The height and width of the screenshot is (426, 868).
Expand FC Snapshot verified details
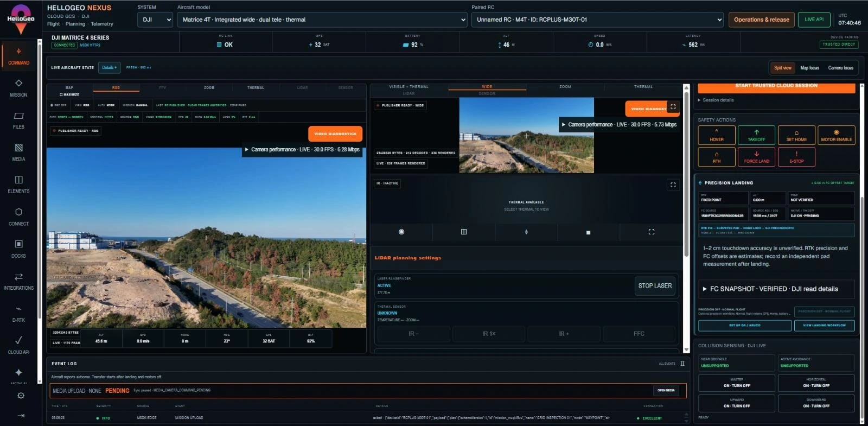[776, 289]
